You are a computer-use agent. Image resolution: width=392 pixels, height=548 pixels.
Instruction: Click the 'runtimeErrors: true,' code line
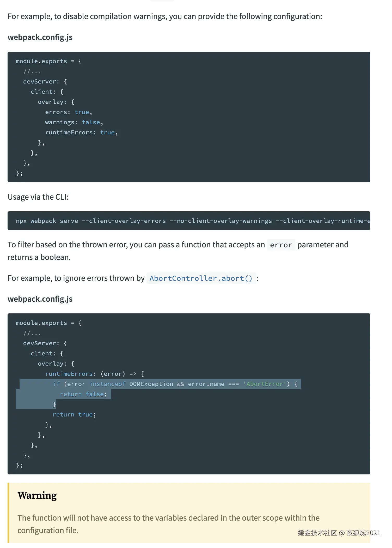click(81, 133)
